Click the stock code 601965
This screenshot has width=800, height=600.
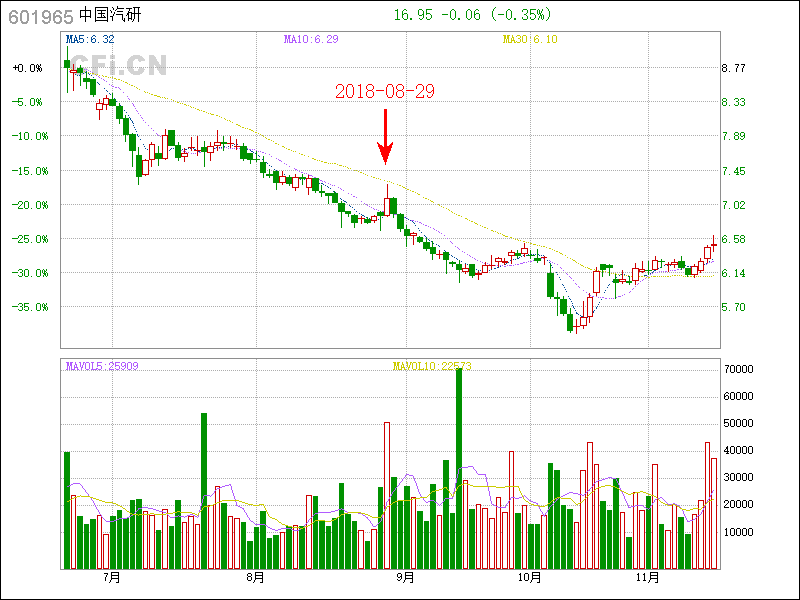(x=39, y=15)
